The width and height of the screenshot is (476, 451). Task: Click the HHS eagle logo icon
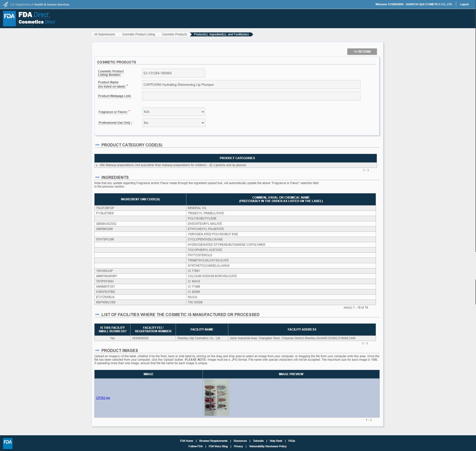[x=5, y=4]
